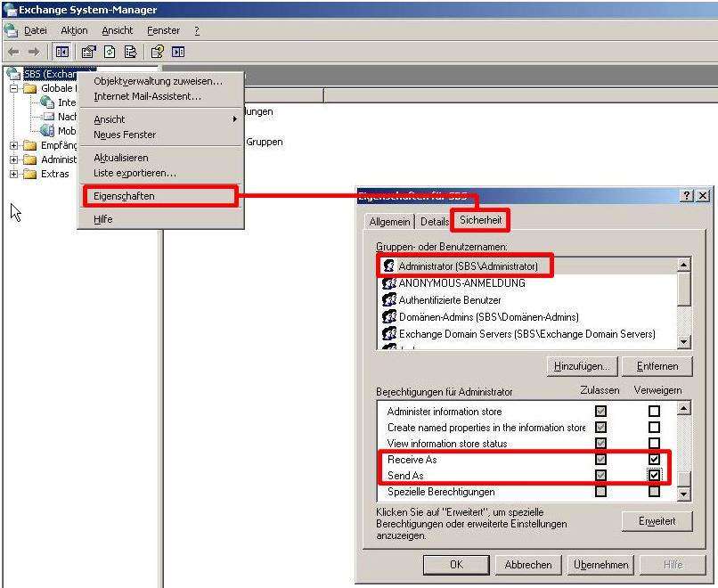Check Verweigern for Administer information store

pos(655,412)
